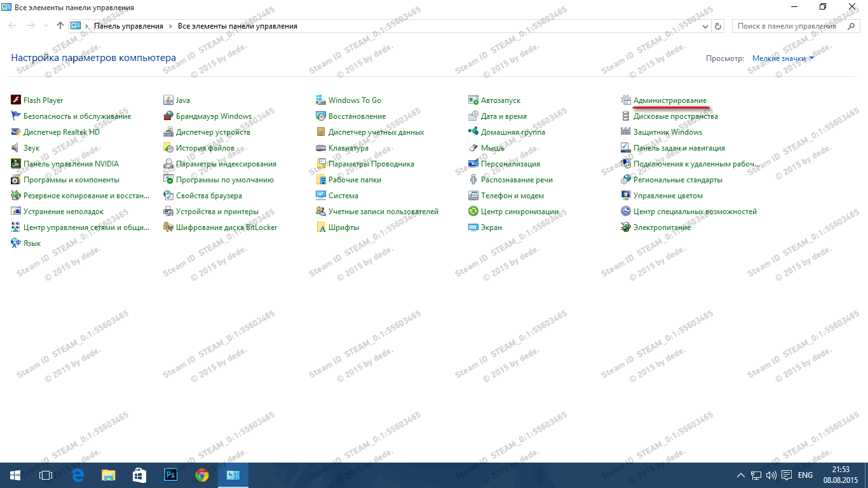Click the Мышь mouse icon

pyautogui.click(x=473, y=148)
